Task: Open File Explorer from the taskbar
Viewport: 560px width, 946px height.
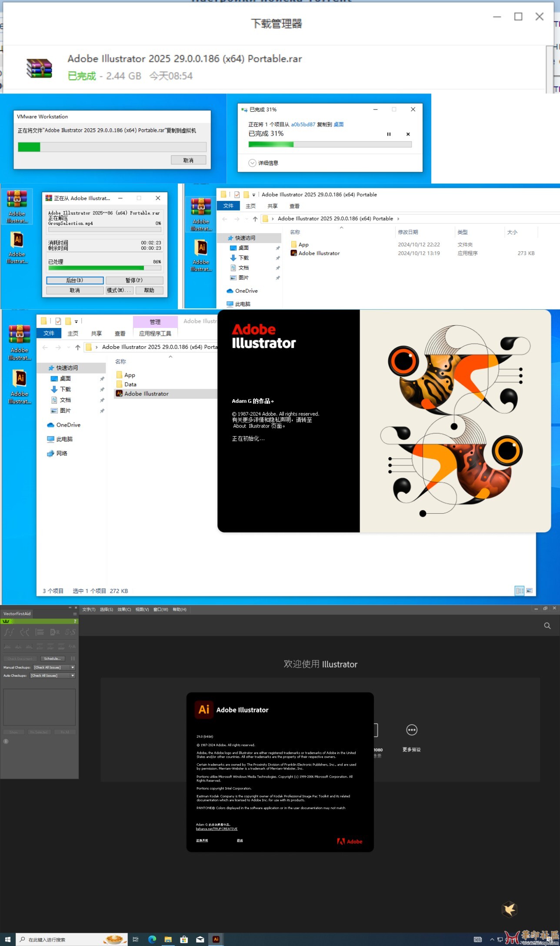Action: click(168, 939)
